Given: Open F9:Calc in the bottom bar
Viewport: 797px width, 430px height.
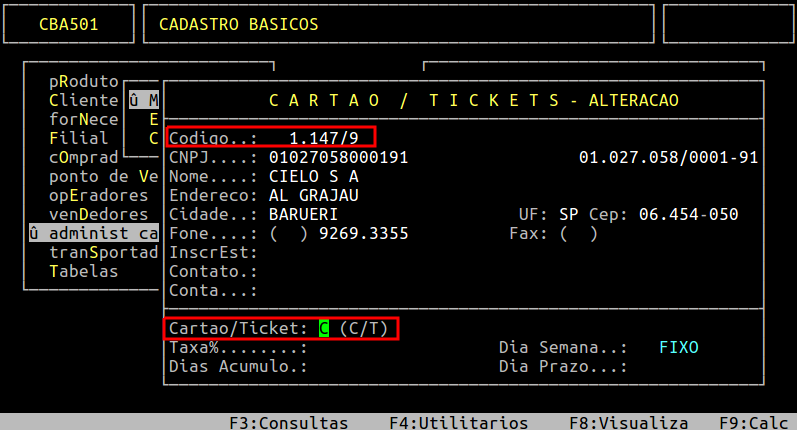Looking at the screenshot, I should (x=753, y=422).
